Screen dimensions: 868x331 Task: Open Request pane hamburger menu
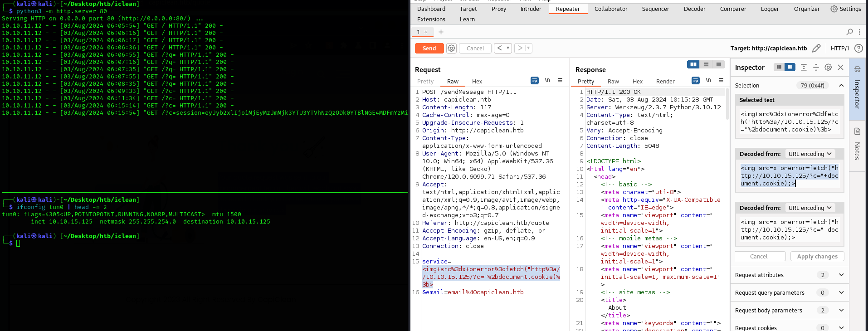tap(560, 80)
